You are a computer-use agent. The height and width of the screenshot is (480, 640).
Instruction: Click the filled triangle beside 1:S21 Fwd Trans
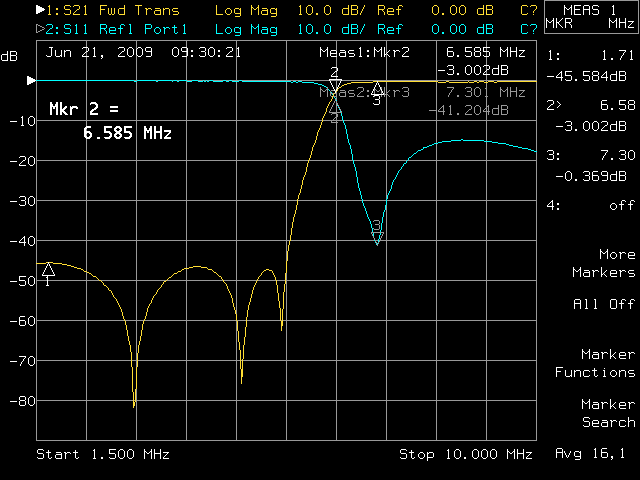(39, 10)
